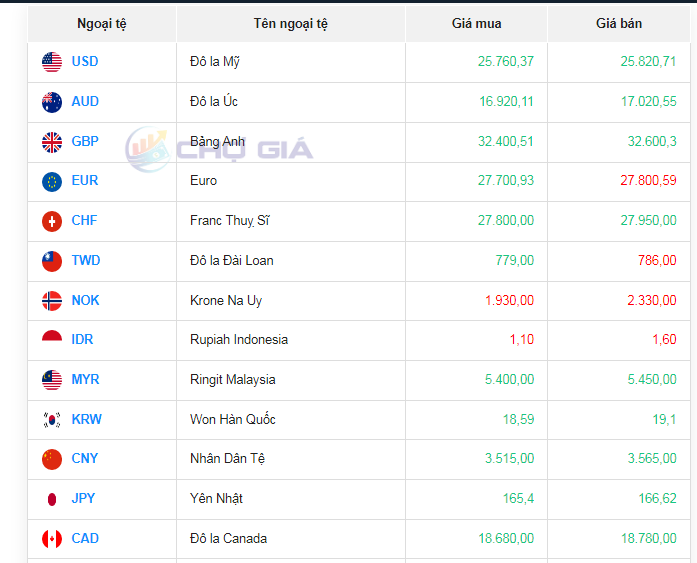Open the AUD currency link

click(85, 101)
